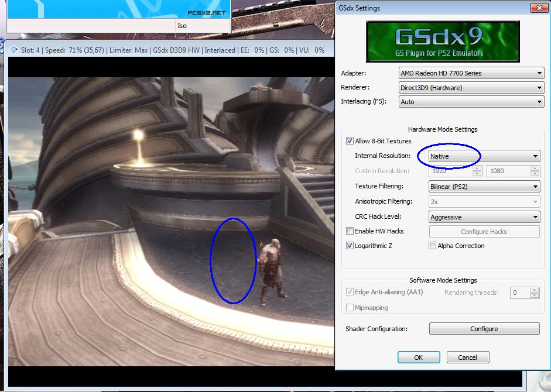Enable the HW Hacks checkbox
Viewport: 551px width, 392px height.
(x=350, y=231)
